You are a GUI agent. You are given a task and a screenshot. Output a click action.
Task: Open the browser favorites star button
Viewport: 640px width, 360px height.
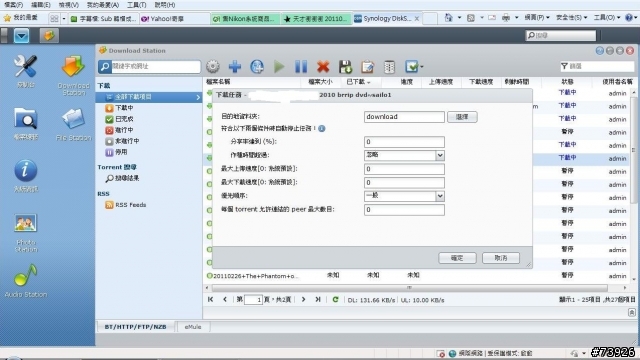(20, 18)
